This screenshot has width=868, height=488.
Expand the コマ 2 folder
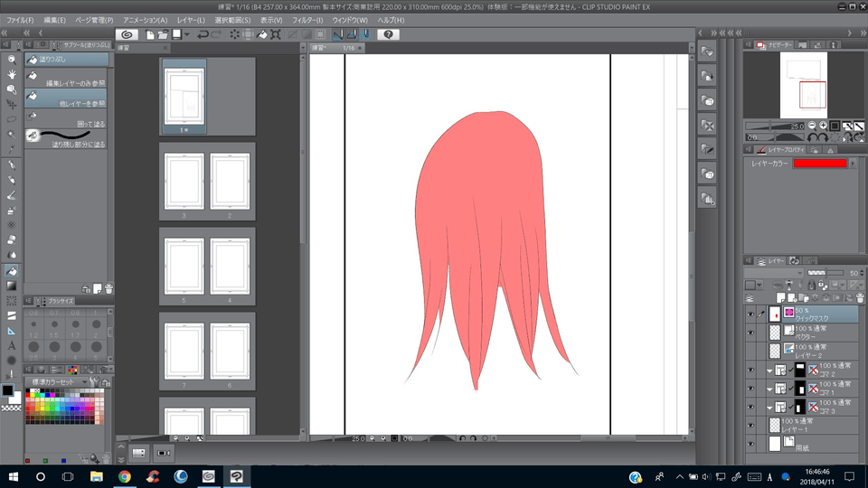pyautogui.click(x=769, y=371)
